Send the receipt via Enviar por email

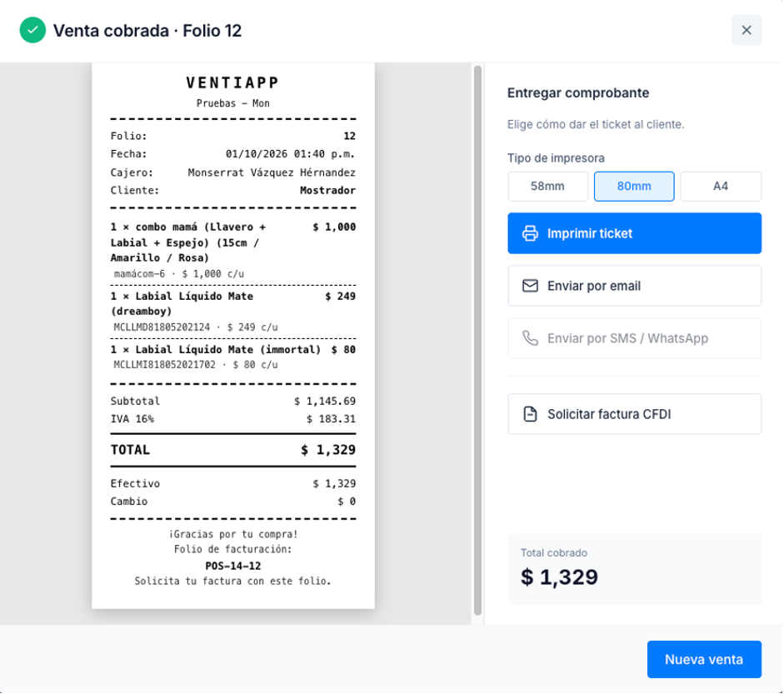coord(635,286)
